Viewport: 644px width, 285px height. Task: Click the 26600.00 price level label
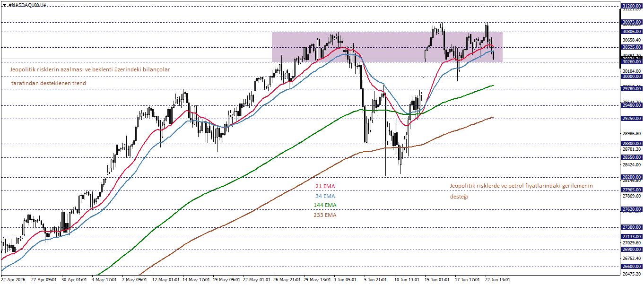(632, 266)
